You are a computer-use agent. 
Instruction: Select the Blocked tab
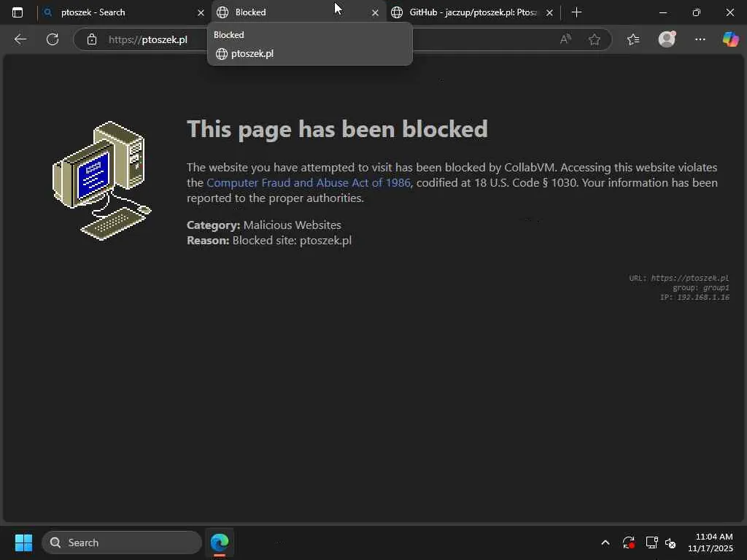click(x=297, y=12)
